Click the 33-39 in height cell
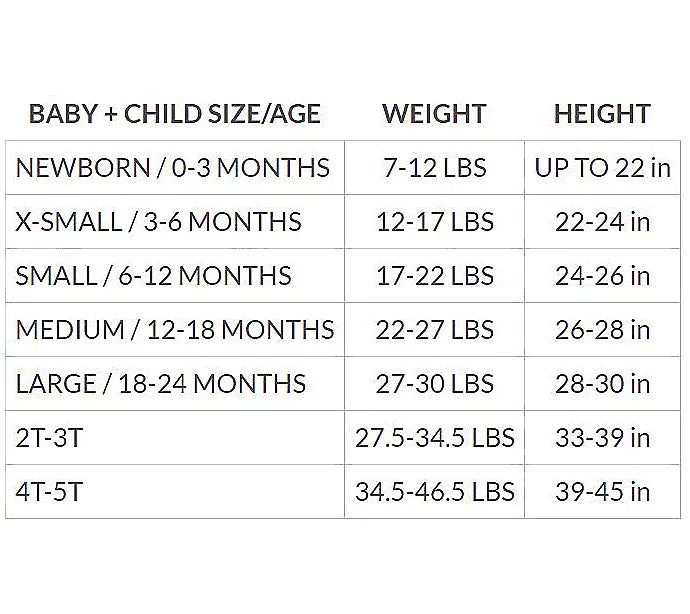Screen dimensions: 690x614 602,437
